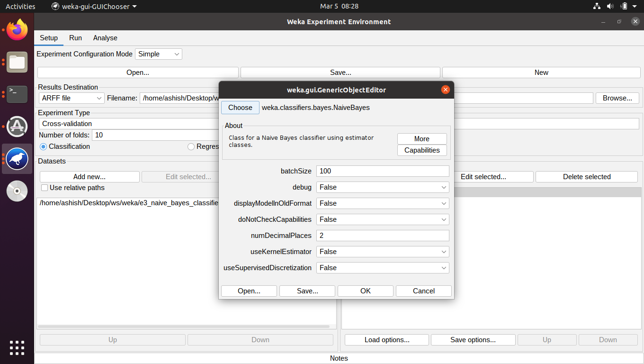The width and height of the screenshot is (644, 364).
Task: Open the disc media dock icon
Action: (17, 191)
